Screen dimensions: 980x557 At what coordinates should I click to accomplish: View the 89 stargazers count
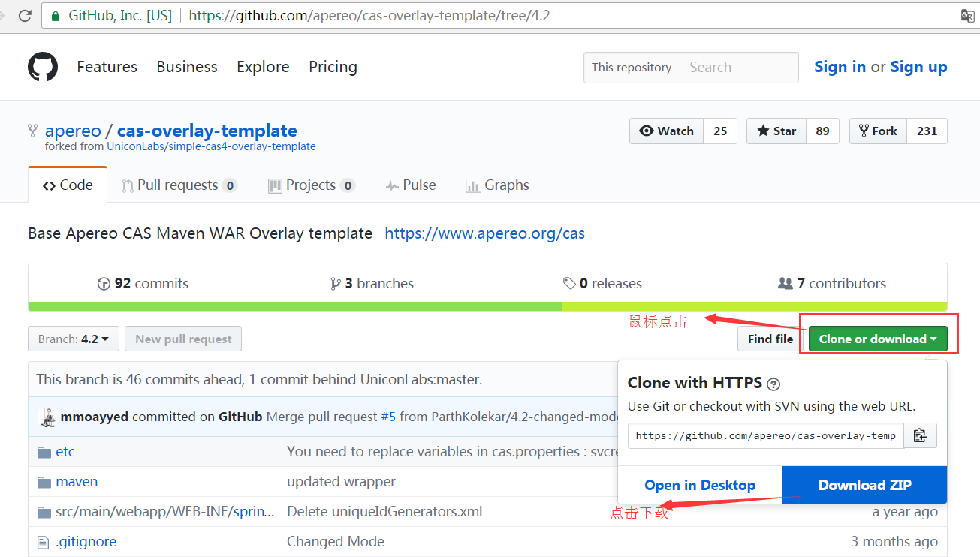coord(822,131)
